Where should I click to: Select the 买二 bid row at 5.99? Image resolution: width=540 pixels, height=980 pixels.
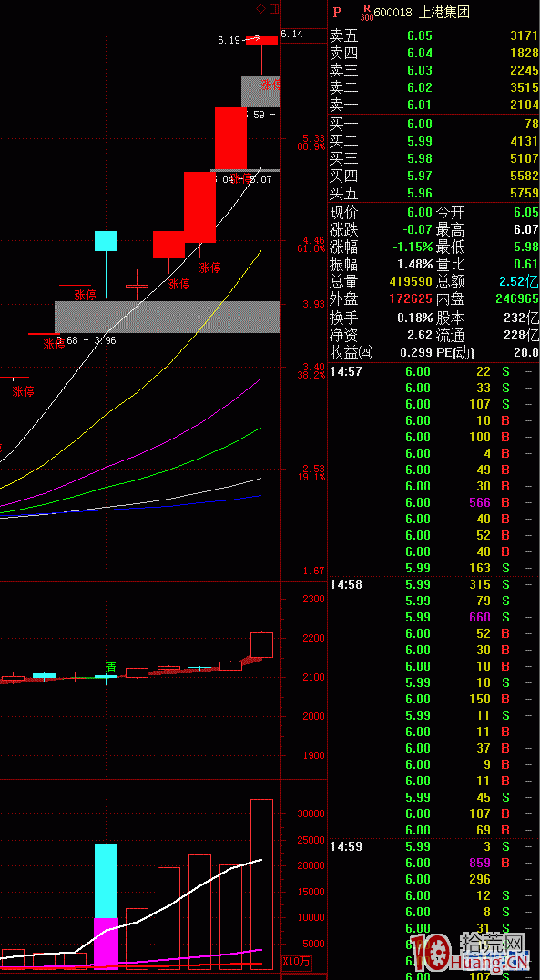[433, 141]
